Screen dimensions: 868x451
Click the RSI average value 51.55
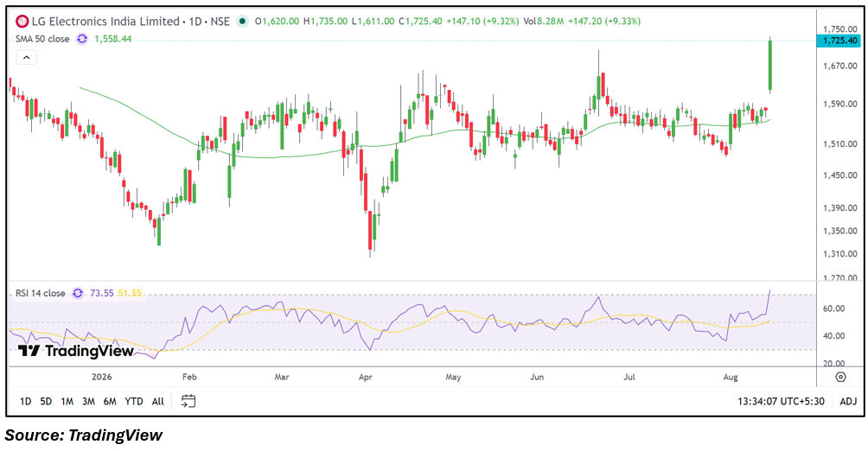[130, 293]
